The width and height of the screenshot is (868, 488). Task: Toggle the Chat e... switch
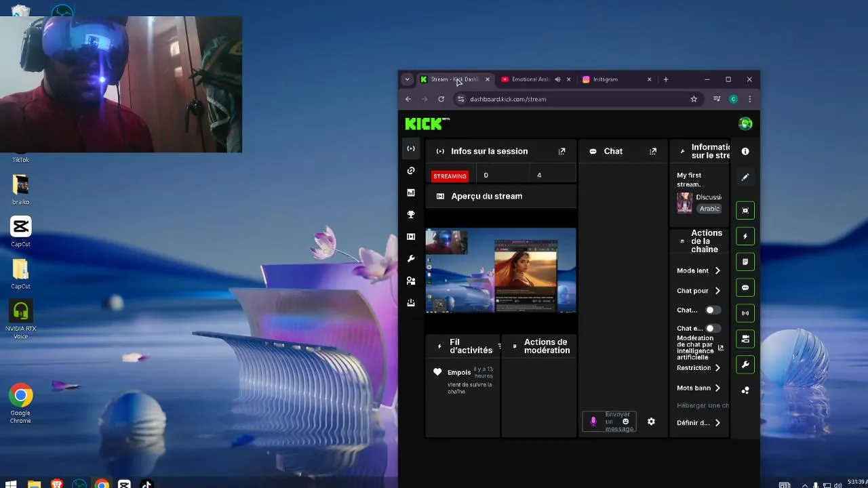coord(713,328)
